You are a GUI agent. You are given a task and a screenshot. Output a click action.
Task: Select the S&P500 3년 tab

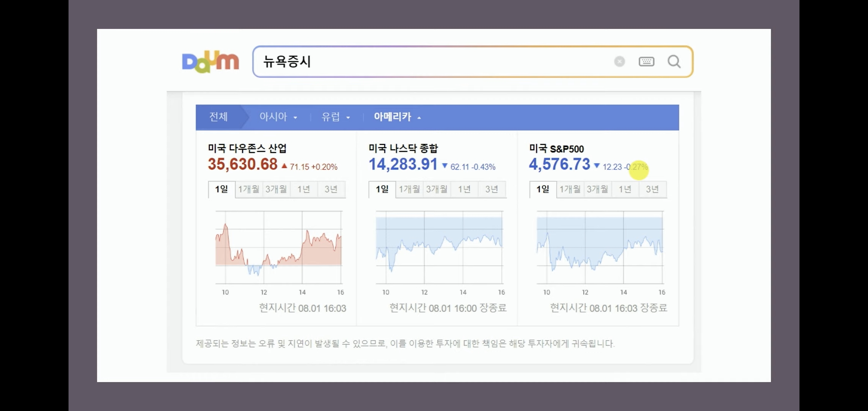653,189
